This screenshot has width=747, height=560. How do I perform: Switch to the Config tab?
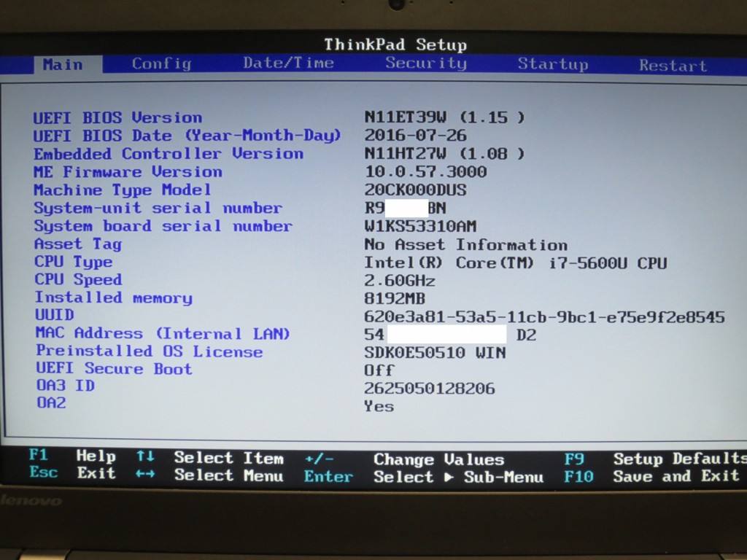161,64
